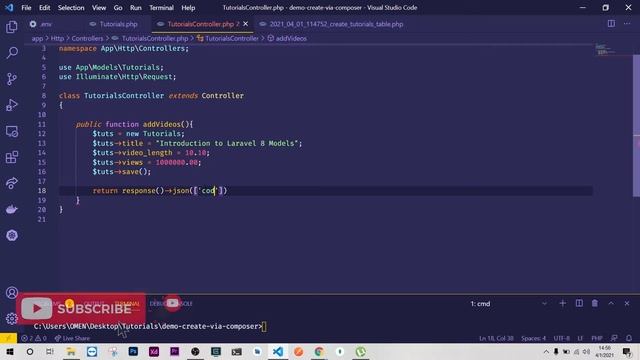
Task: Split the editor to the right
Action: 611,24
